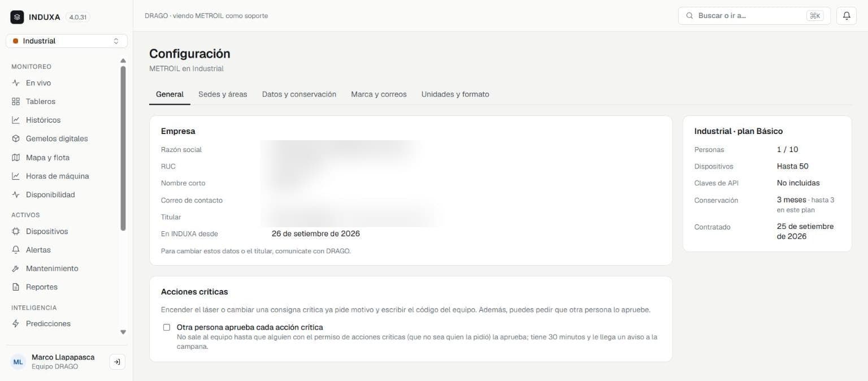Click the date 26 de setiembre de 2026
This screenshot has height=381, width=868.
[x=316, y=233]
